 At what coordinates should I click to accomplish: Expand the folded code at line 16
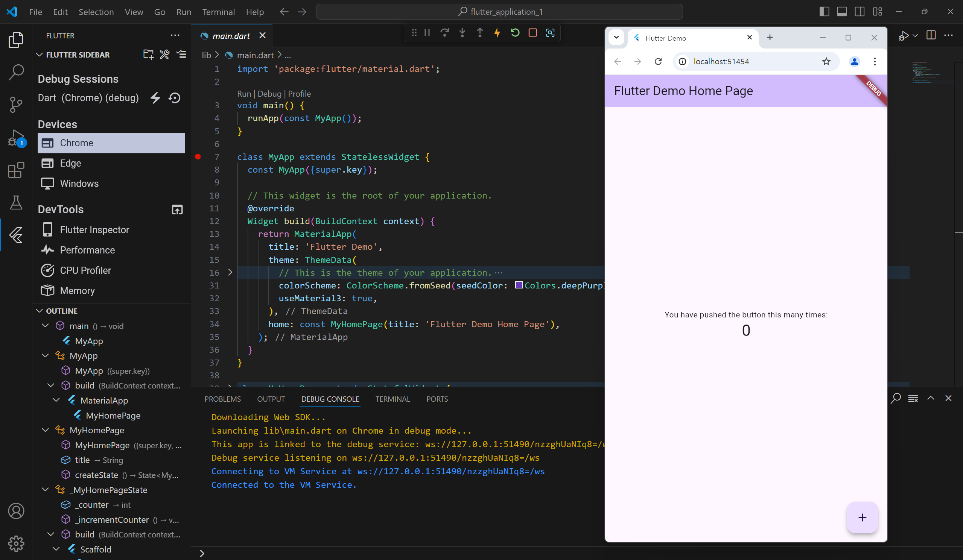230,272
